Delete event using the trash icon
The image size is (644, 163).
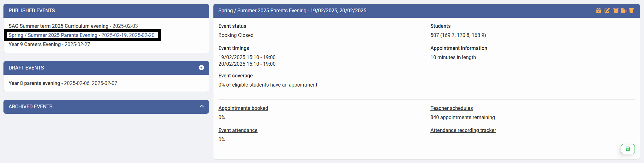(x=631, y=11)
